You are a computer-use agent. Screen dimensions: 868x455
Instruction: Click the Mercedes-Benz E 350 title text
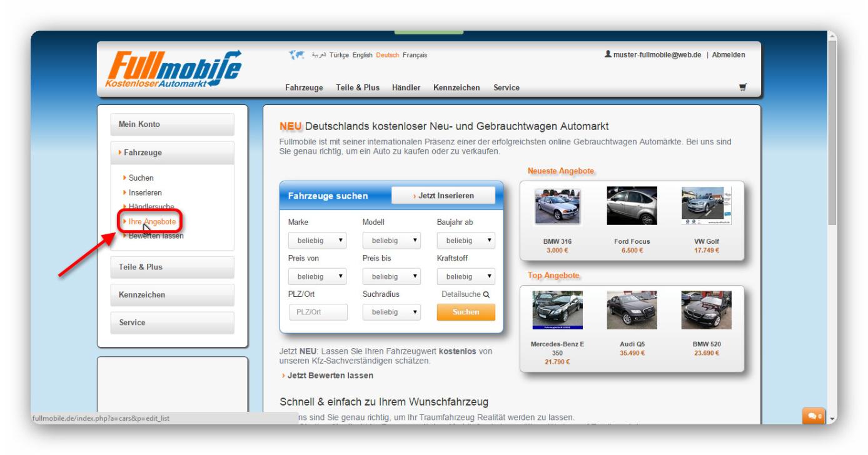pos(557,348)
